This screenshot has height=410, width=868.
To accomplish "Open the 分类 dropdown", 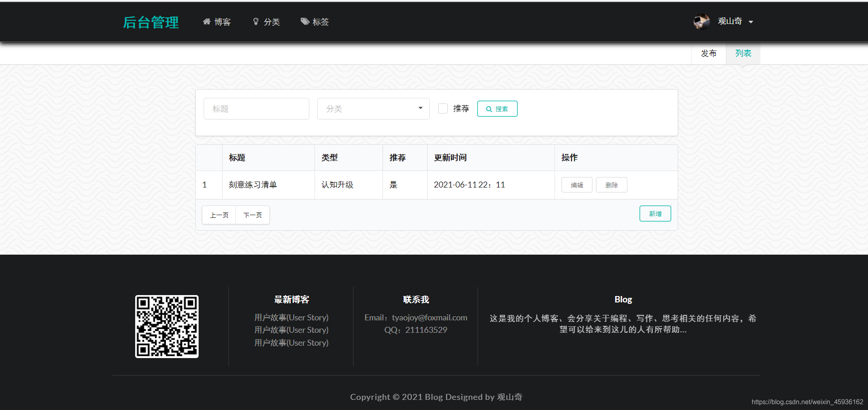I will pos(373,108).
